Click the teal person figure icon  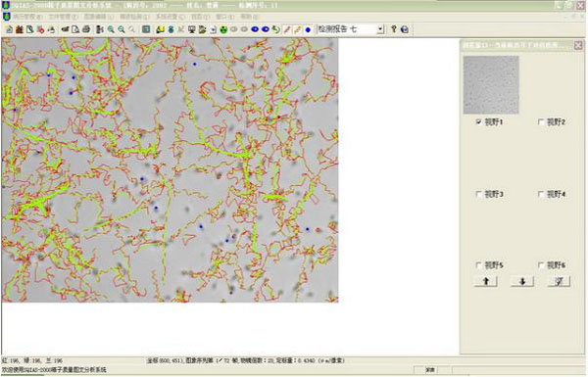[x=171, y=29]
